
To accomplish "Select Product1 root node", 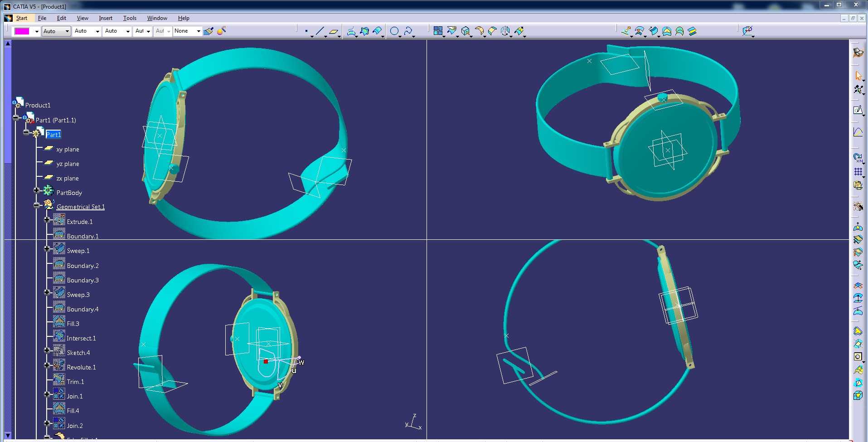I will click(38, 105).
